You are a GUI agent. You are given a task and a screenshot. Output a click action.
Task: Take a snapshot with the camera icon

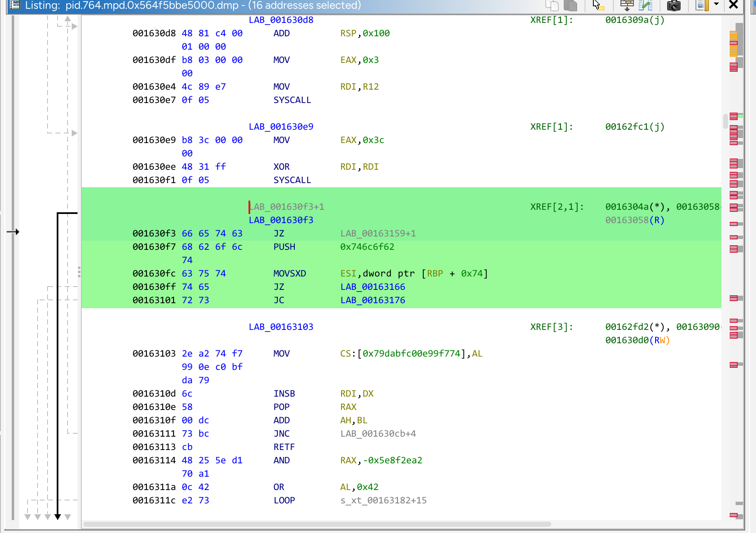(x=674, y=6)
